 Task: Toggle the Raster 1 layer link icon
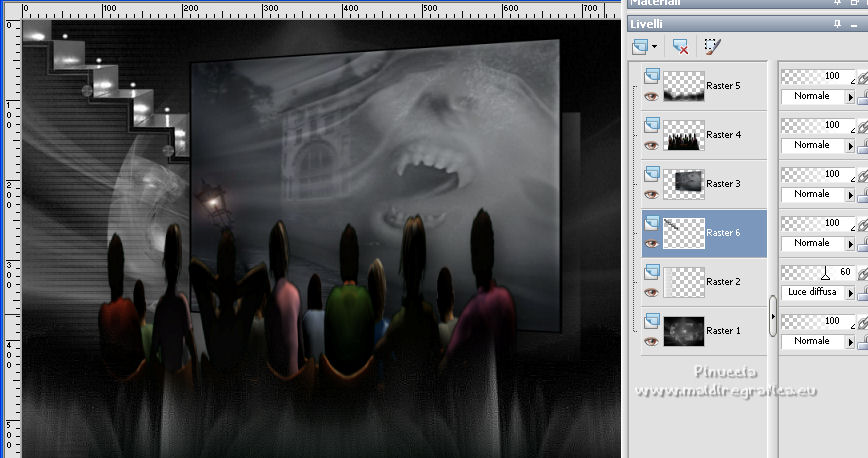(862, 322)
